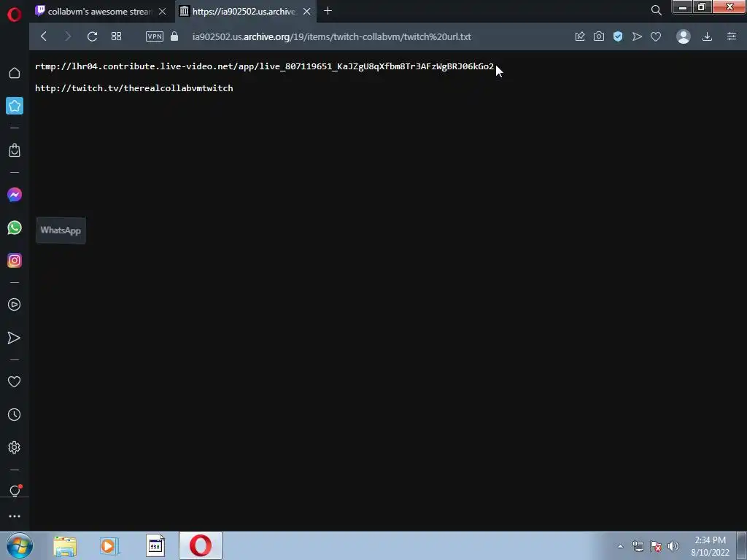Open WhatsApp in the sidebar
The width and height of the screenshot is (747, 560).
[15, 227]
